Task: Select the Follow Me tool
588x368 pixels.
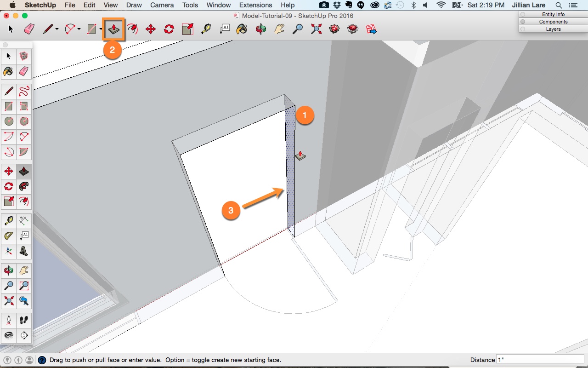Action: click(x=133, y=29)
